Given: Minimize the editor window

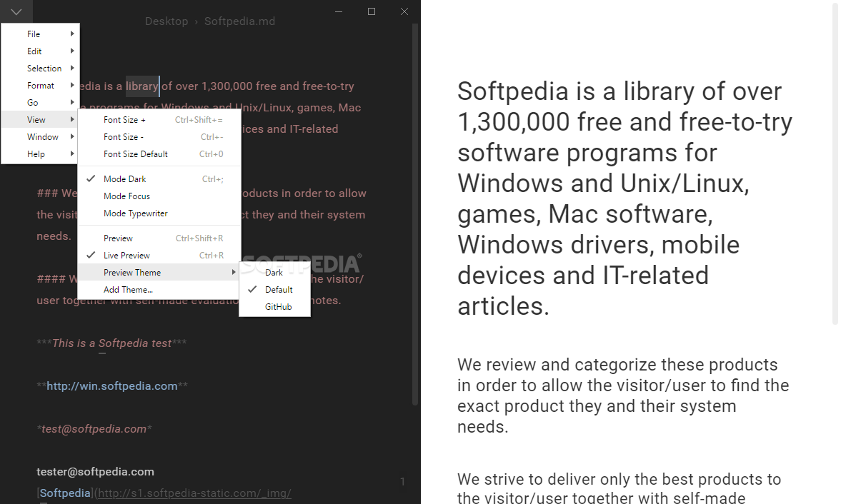Looking at the screenshot, I should (x=339, y=11).
